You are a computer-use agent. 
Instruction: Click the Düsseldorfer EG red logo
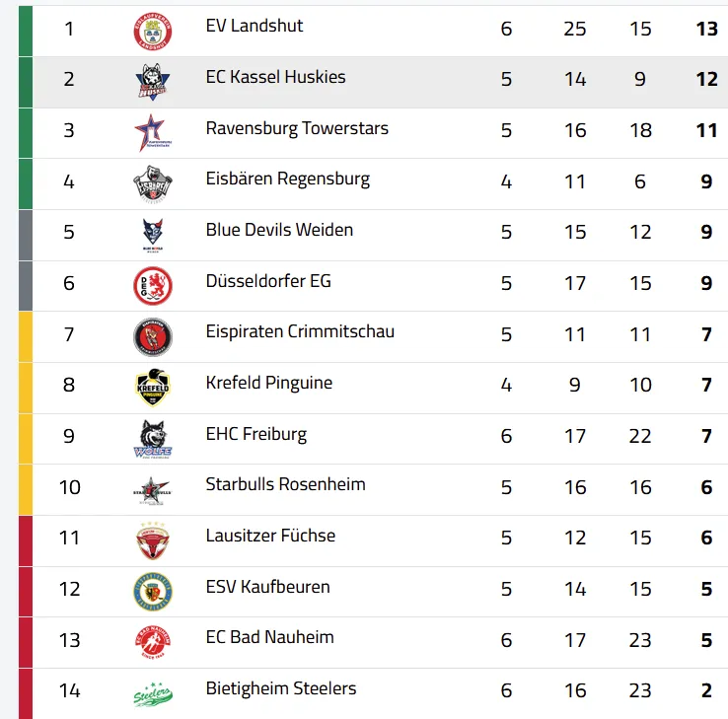tap(153, 286)
